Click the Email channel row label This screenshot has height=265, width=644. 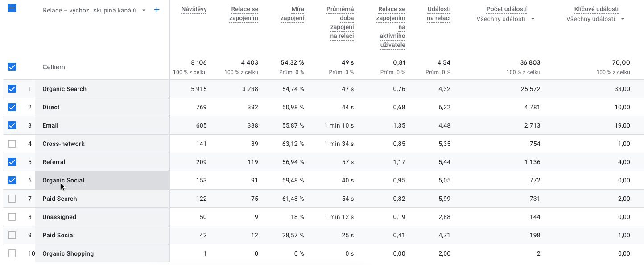click(x=50, y=125)
